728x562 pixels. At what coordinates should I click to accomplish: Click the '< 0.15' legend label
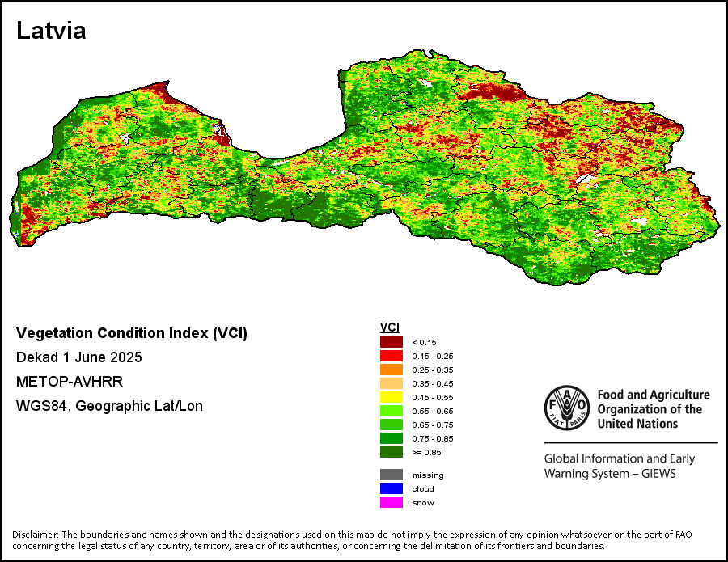(424, 343)
